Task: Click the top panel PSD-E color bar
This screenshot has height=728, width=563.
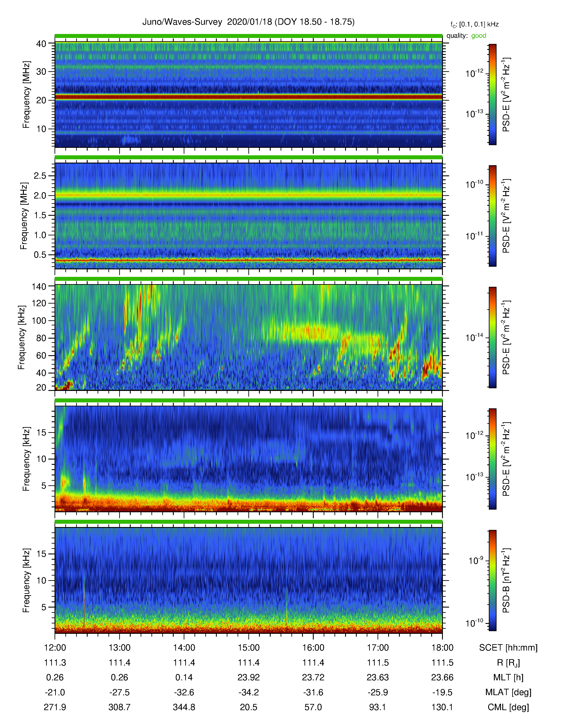Action: [x=492, y=94]
